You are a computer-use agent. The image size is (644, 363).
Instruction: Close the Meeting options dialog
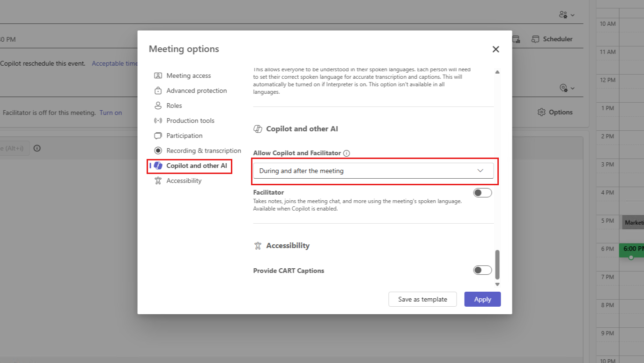(496, 49)
